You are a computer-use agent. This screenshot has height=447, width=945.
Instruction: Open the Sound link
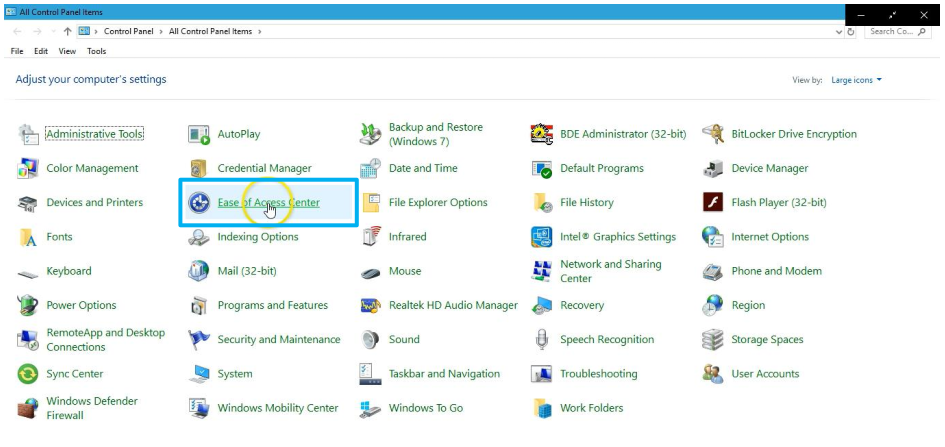point(404,340)
